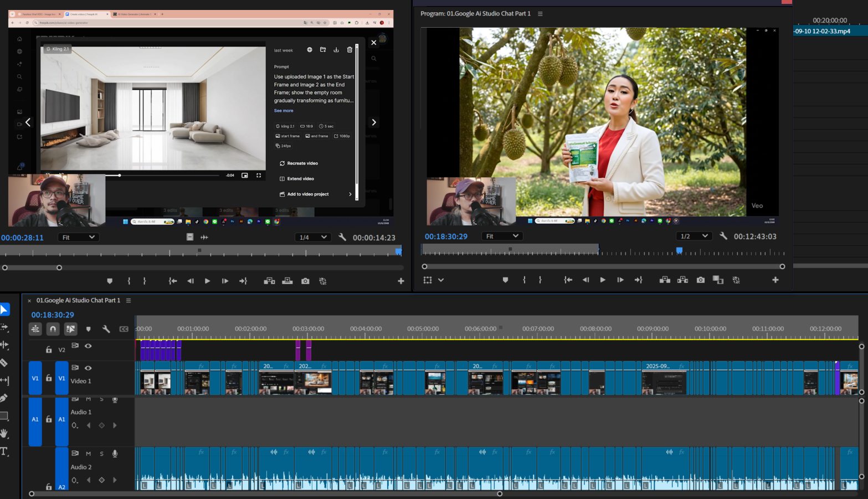Add a marker using the timeline marker button
868x499 pixels.
click(x=88, y=329)
